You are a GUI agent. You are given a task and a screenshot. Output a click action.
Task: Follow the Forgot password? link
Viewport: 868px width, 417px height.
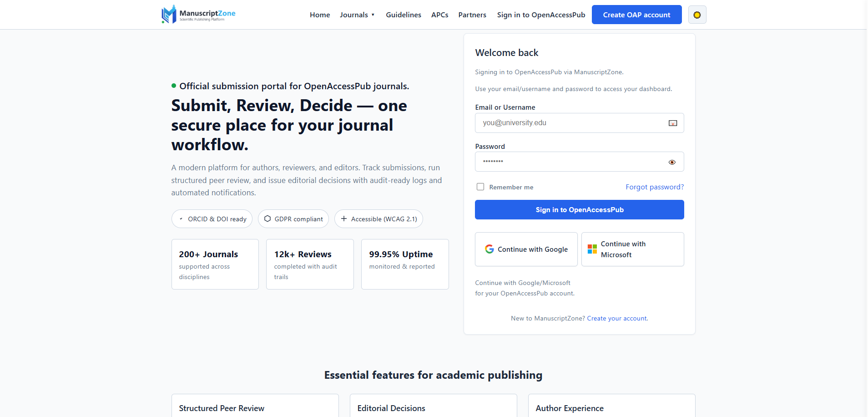coord(654,187)
